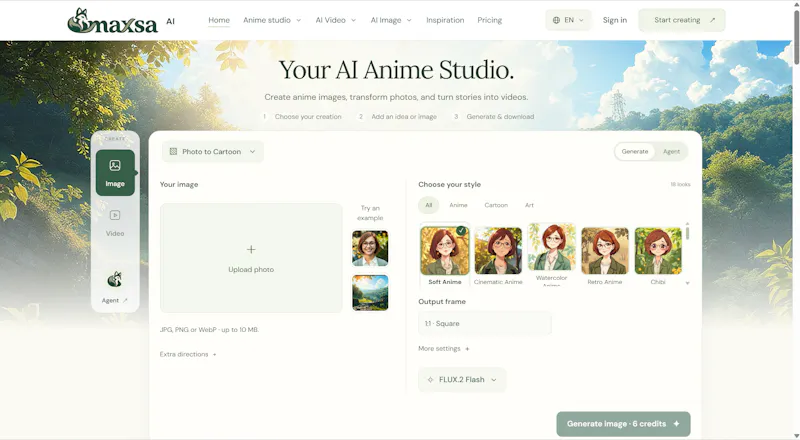Select the All style filter
This screenshot has height=440, width=800.
click(x=429, y=205)
